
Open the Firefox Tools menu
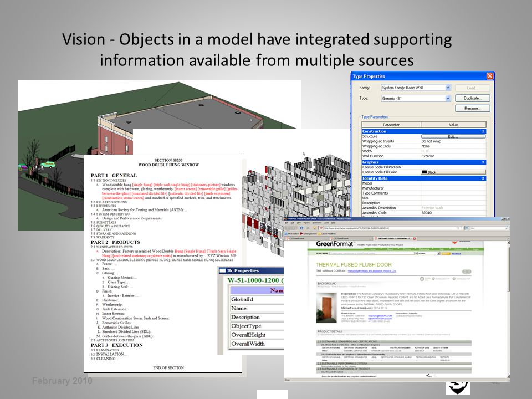(326, 223)
